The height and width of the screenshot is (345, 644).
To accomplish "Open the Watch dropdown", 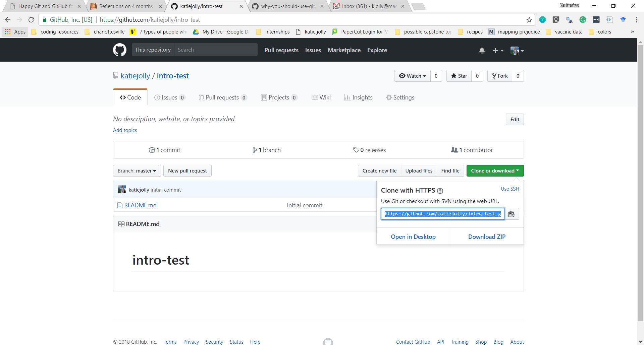I will tap(412, 76).
